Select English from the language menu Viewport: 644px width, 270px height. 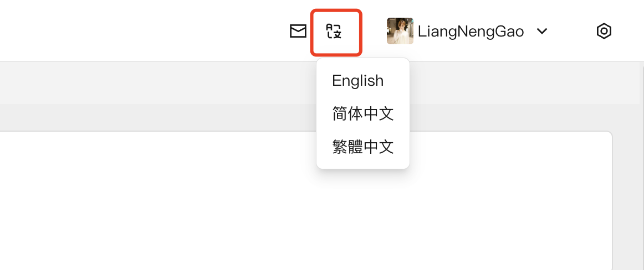(358, 81)
